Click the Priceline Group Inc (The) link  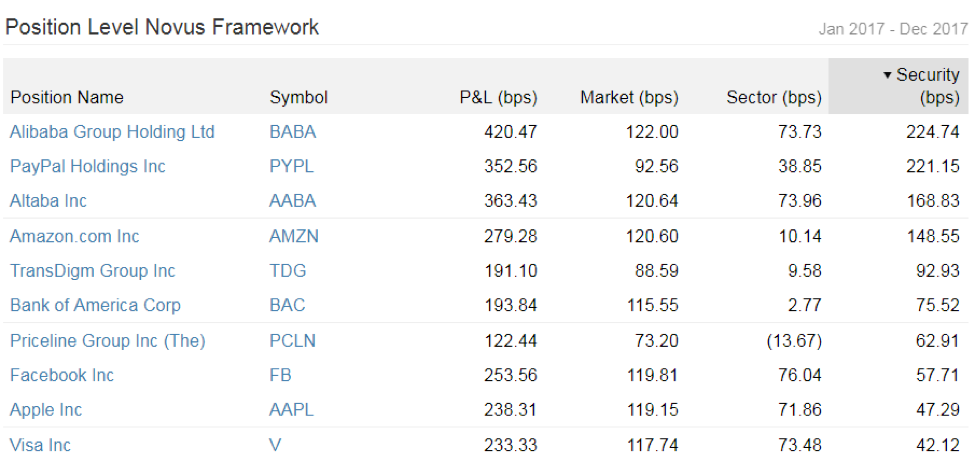point(108,341)
